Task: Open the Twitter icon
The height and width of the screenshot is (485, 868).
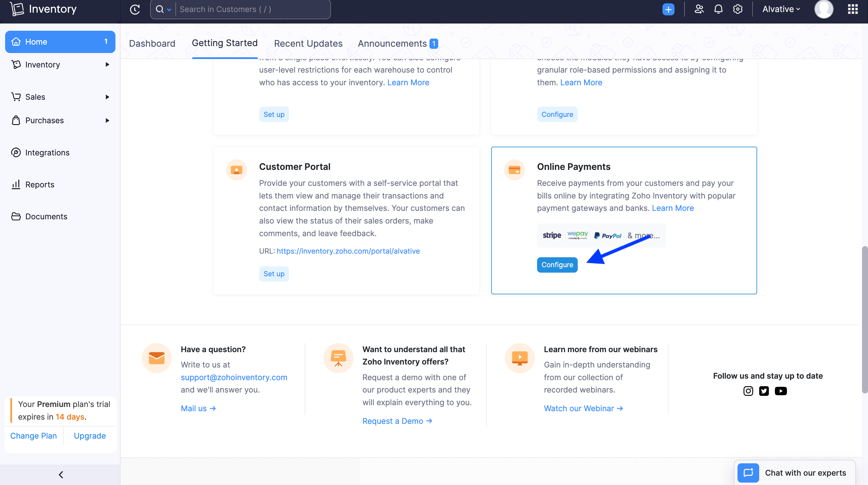Action: pos(764,391)
